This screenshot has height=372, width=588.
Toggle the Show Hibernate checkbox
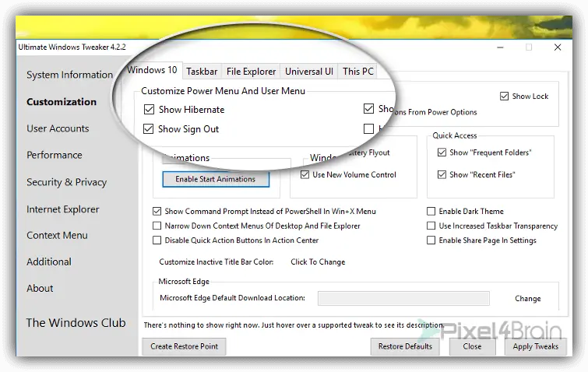(x=150, y=110)
